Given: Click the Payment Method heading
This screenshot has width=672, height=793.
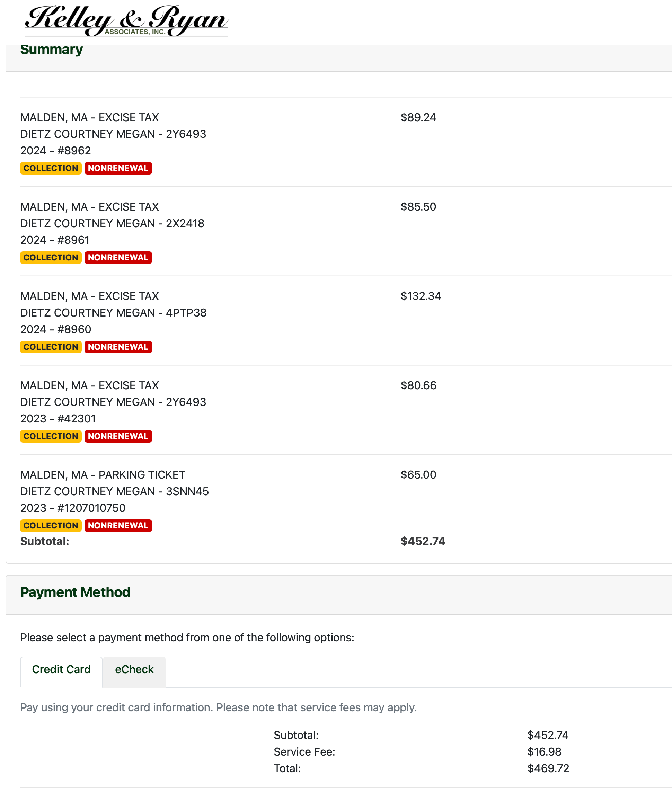Looking at the screenshot, I should click(75, 592).
